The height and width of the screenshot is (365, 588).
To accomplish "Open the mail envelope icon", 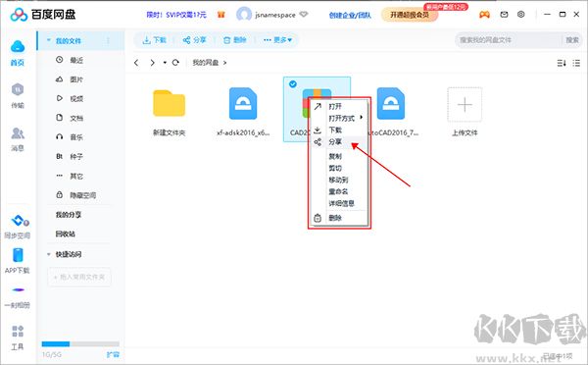I will (x=504, y=15).
